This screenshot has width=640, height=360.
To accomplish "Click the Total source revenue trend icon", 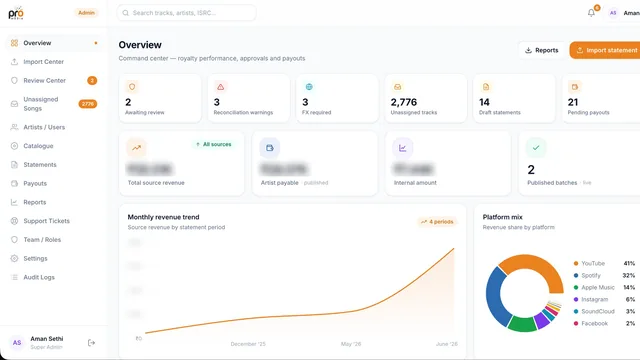I will point(136,148).
